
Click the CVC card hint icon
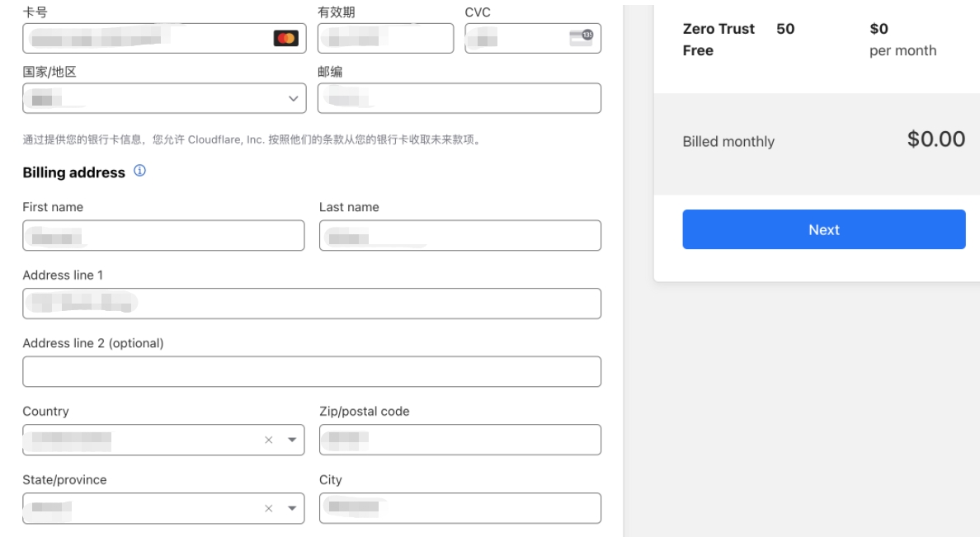click(582, 38)
